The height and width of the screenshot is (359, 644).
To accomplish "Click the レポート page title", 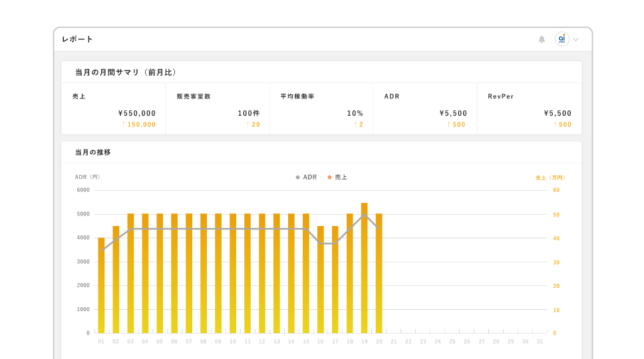I will [77, 39].
